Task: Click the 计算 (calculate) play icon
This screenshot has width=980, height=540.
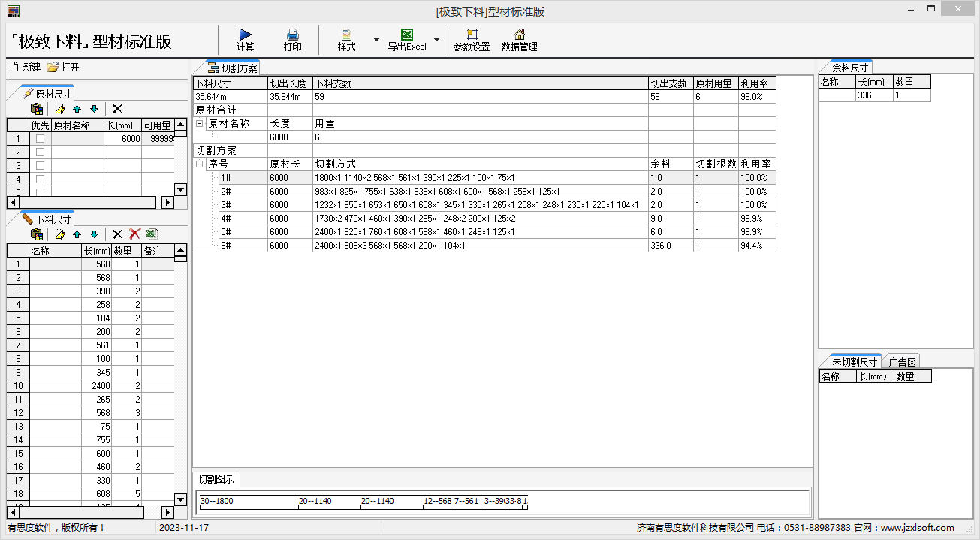Action: point(245,35)
